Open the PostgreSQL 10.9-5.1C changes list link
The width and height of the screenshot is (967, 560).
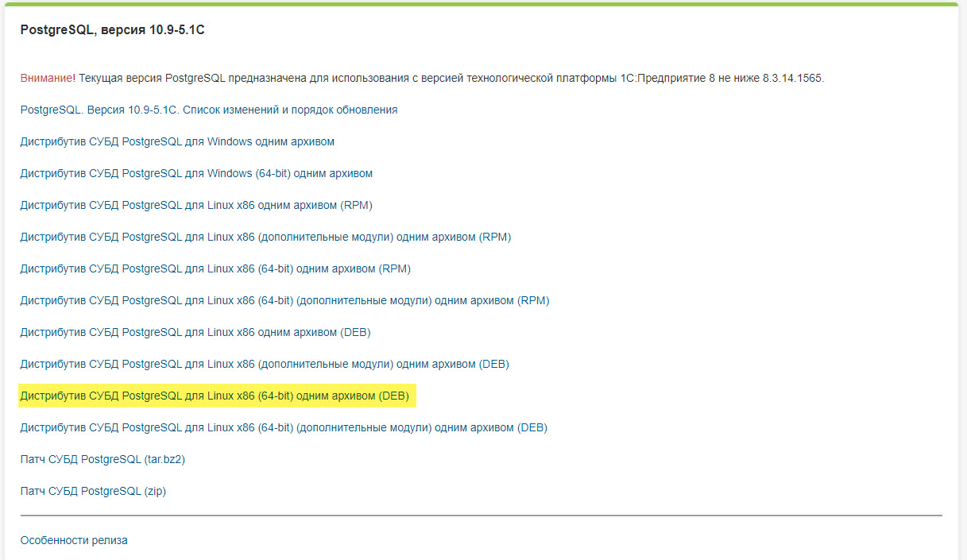pyautogui.click(x=209, y=110)
